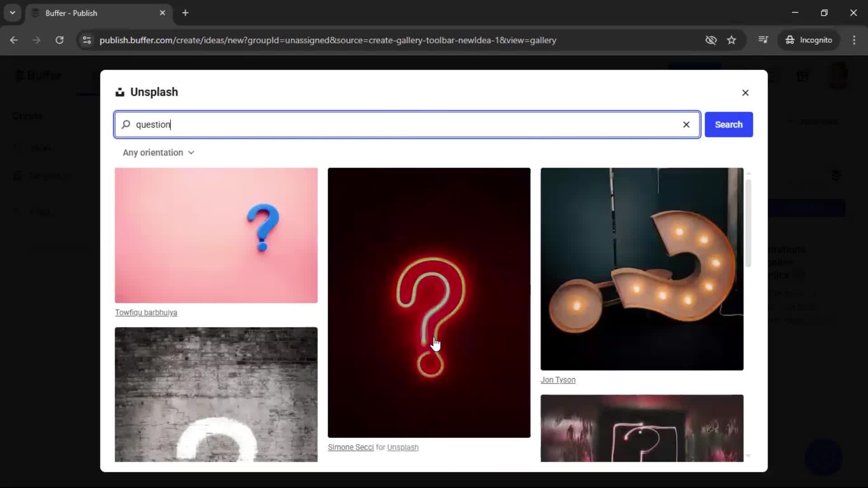Open the browser media controls icon

click(763, 40)
